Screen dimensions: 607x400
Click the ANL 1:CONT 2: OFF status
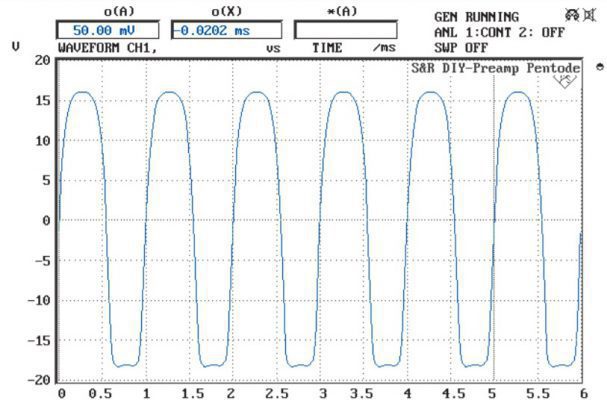[x=499, y=32]
